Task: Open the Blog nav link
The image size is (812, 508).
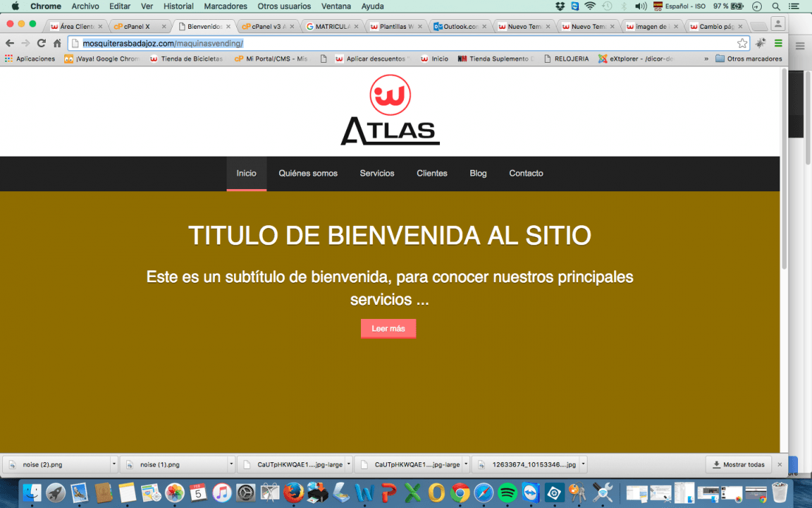Action: click(x=478, y=174)
